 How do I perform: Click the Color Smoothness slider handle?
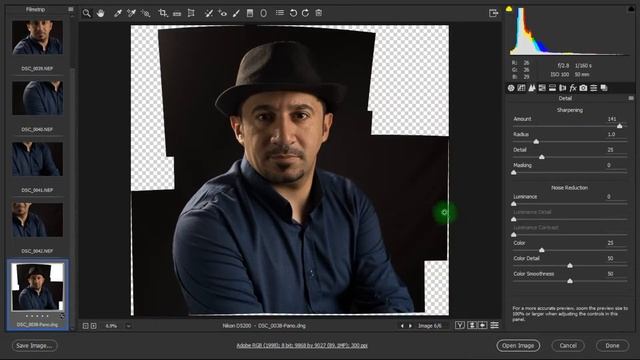[570, 281]
